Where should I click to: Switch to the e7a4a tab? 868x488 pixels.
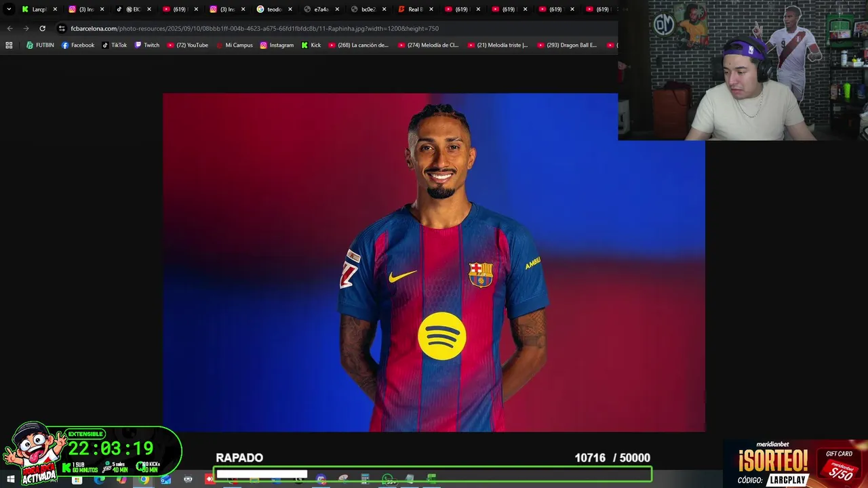(x=321, y=9)
